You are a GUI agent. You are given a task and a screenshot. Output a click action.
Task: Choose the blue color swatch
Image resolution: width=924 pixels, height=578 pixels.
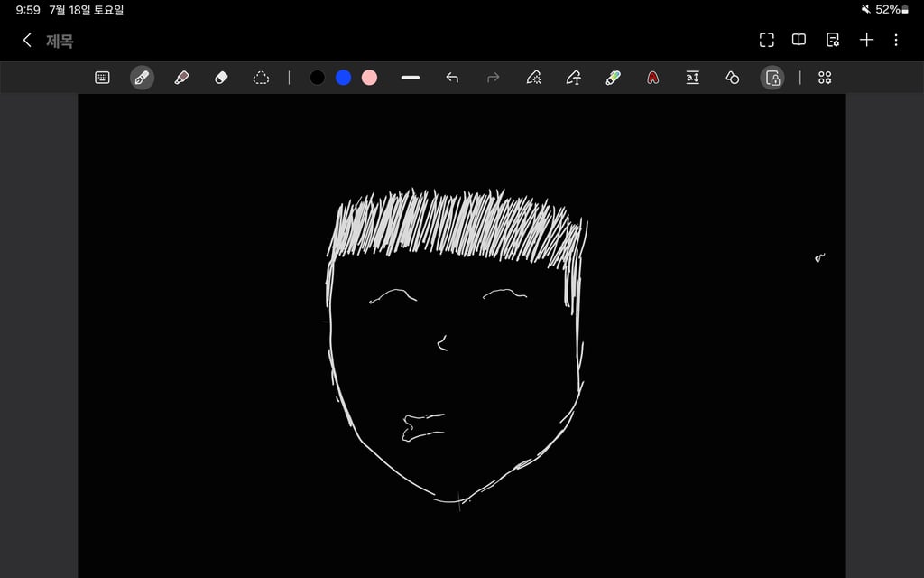[343, 78]
